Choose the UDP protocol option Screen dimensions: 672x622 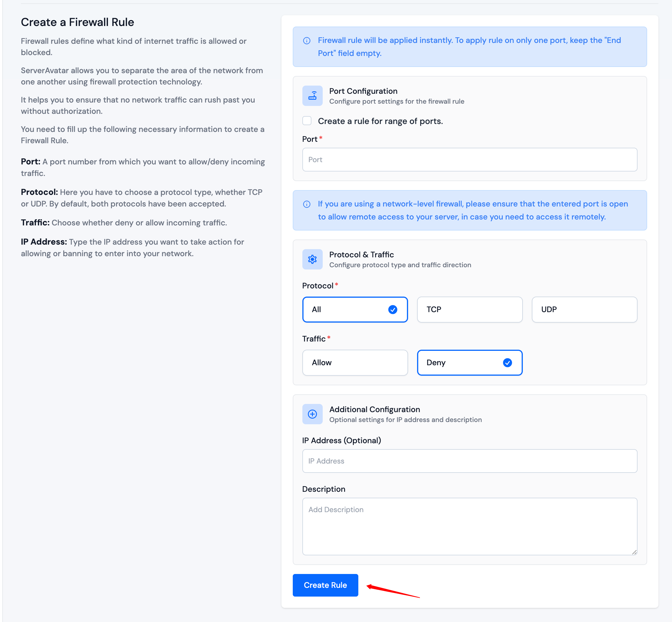point(584,310)
